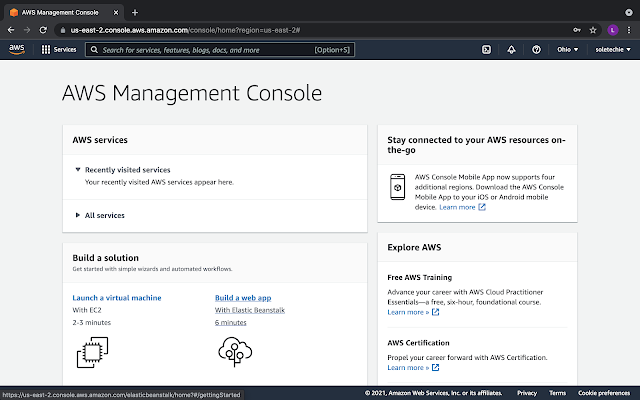Screen dimensions: 640x400
Task: Open the Ohio region dropdown
Action: [x=567, y=49]
